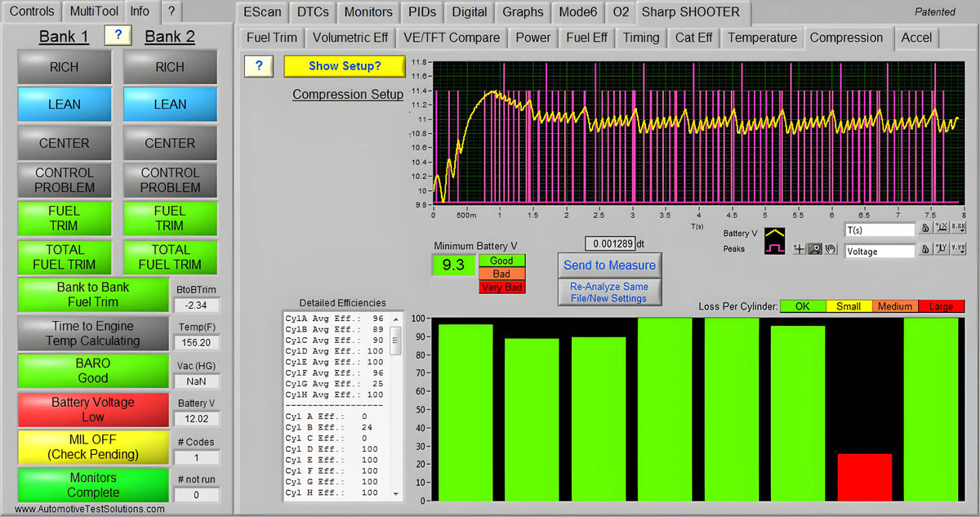This screenshot has width=980, height=517.
Task: Click the Battery V yellow plot legend icon
Action: pyautogui.click(x=773, y=234)
